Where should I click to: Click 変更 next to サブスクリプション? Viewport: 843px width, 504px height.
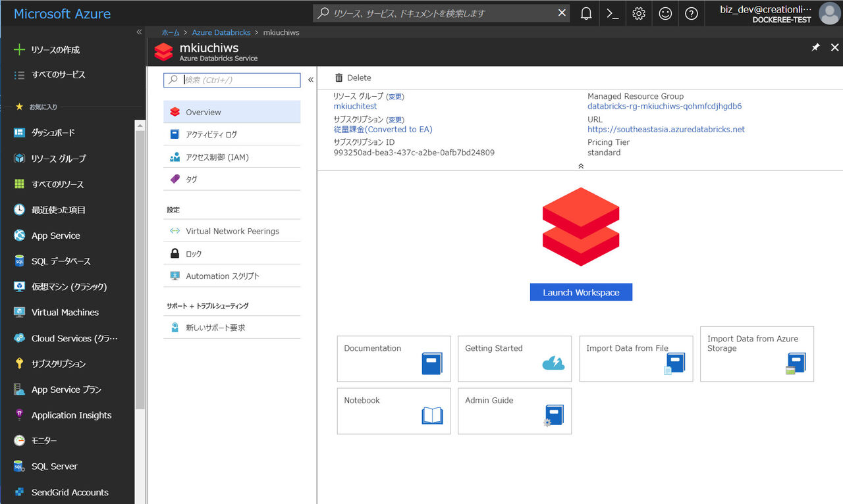click(395, 120)
